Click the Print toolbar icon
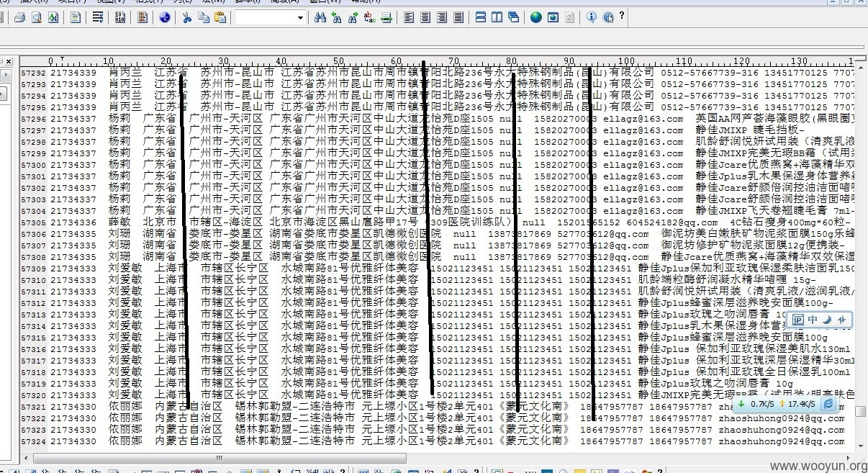This screenshot has height=473, width=868. (x=19, y=17)
